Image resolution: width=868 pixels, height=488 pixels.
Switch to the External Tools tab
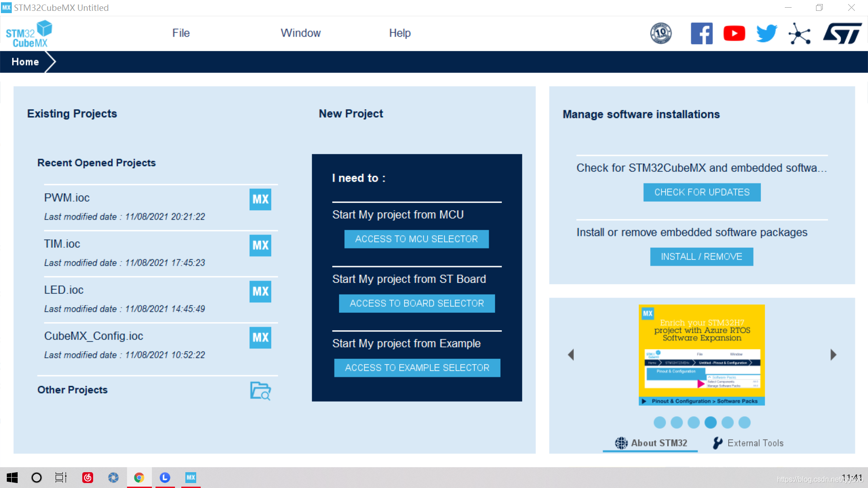749,443
